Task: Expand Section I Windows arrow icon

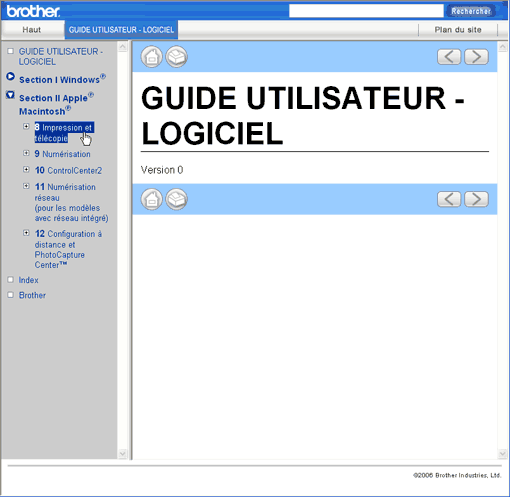Action: (10, 76)
